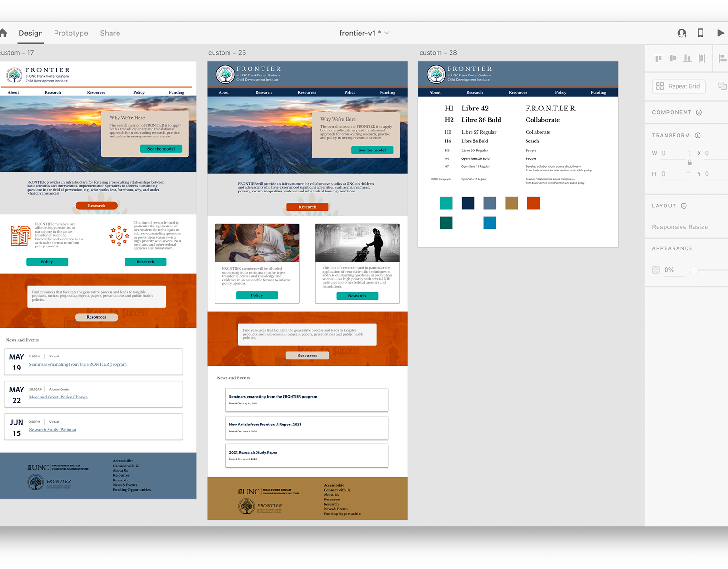The image size is (728, 569).
Task: Click the opacity checkerboard icon
Action: click(x=656, y=270)
